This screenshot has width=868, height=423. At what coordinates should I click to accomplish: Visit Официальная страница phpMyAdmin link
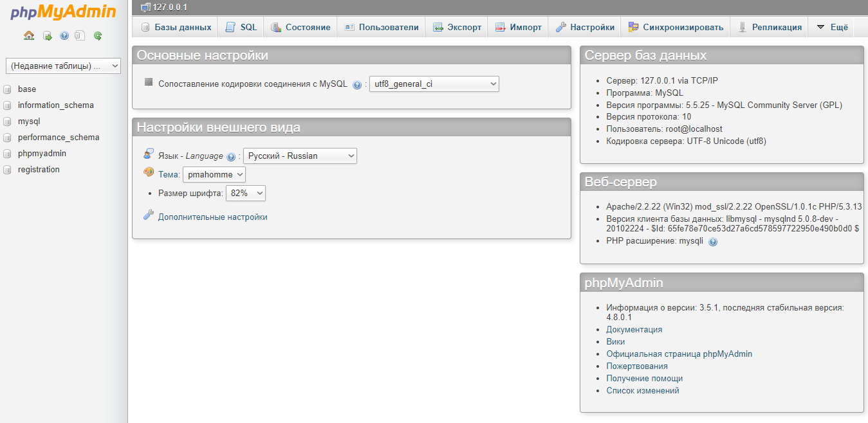pyautogui.click(x=679, y=354)
